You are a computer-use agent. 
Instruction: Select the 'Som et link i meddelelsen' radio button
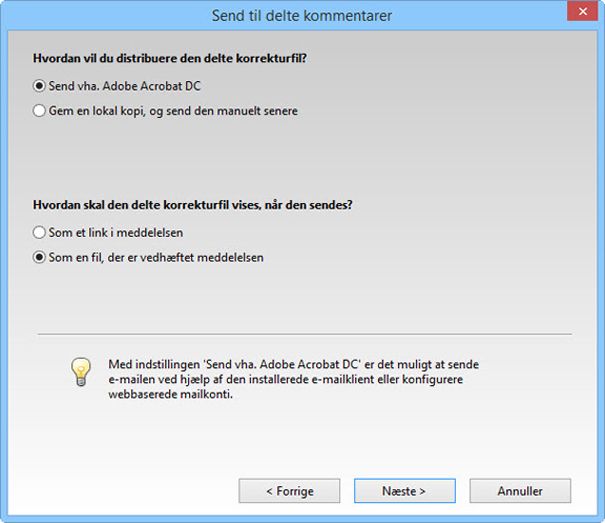point(40,232)
